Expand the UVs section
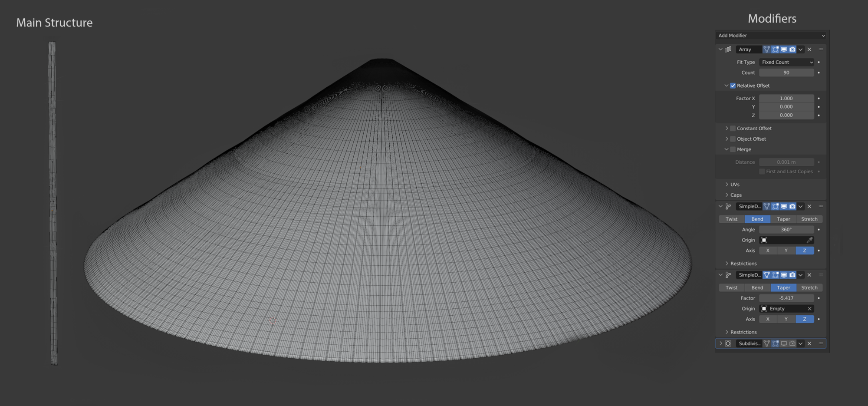Viewport: 868px width, 406px height. (x=727, y=185)
